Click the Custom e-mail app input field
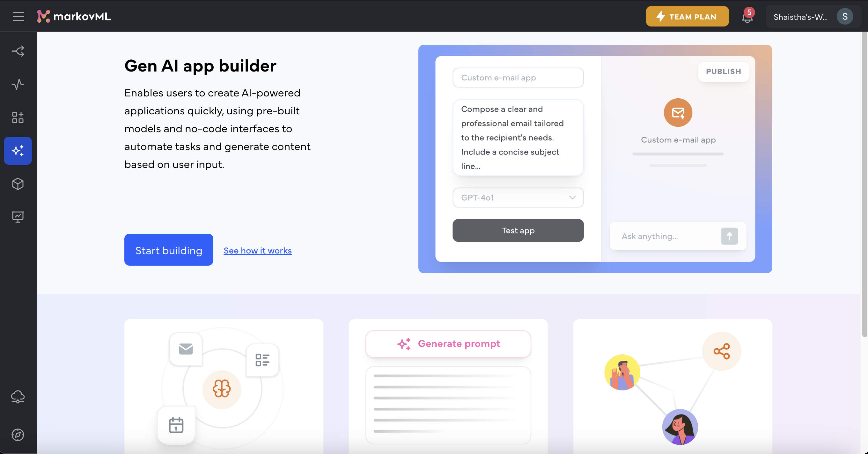This screenshot has width=868, height=454. (x=518, y=78)
